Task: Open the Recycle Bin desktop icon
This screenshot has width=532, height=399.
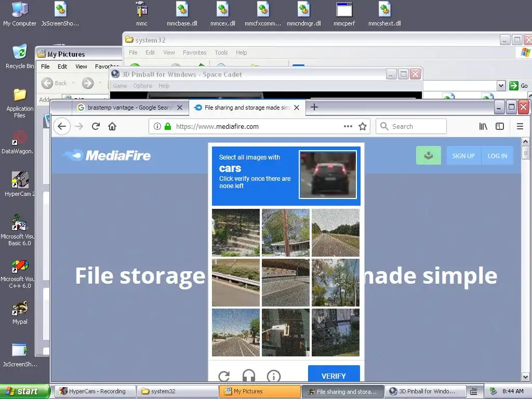Action: tap(20, 56)
